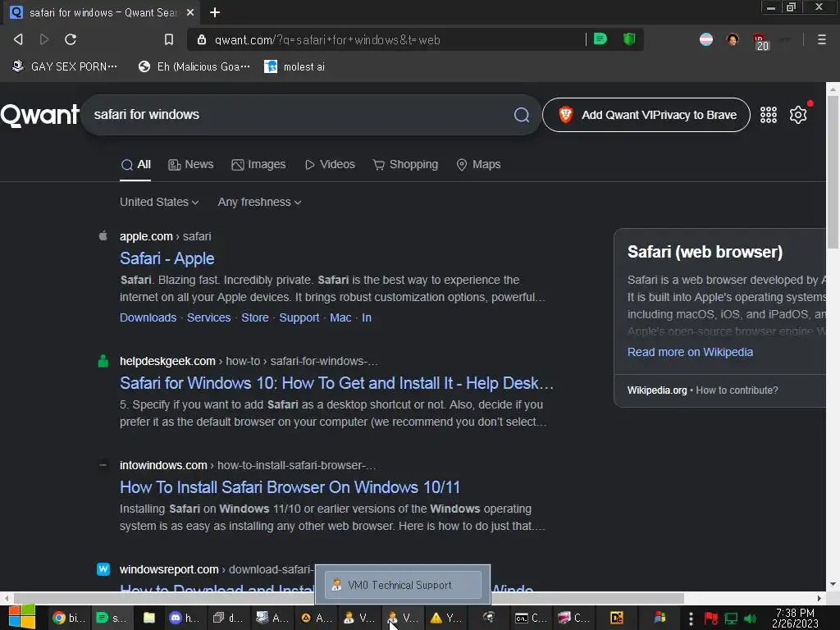Click the browser address bar URL
This screenshot has height=630, width=840.
(x=327, y=40)
